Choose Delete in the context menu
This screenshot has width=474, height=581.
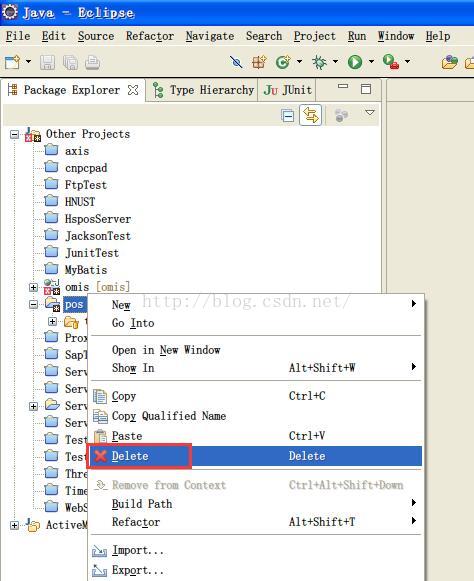pos(256,456)
